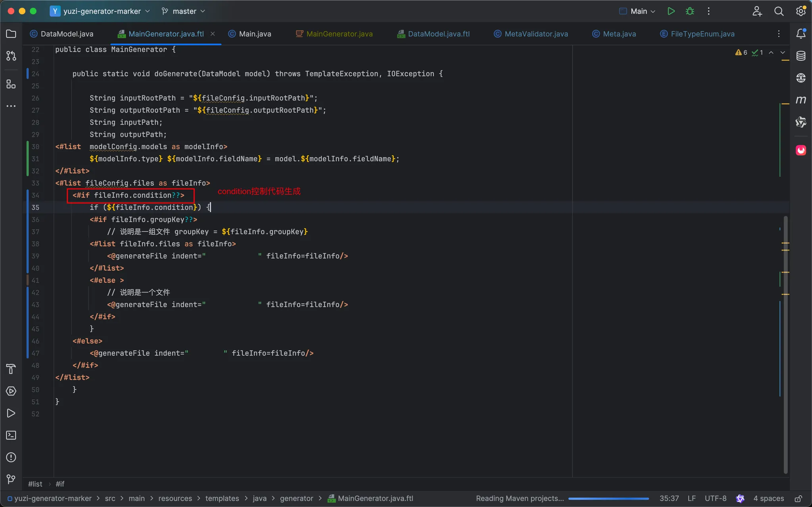Switch to the MetaValidator.java tab
812x507 pixels.
coord(536,34)
